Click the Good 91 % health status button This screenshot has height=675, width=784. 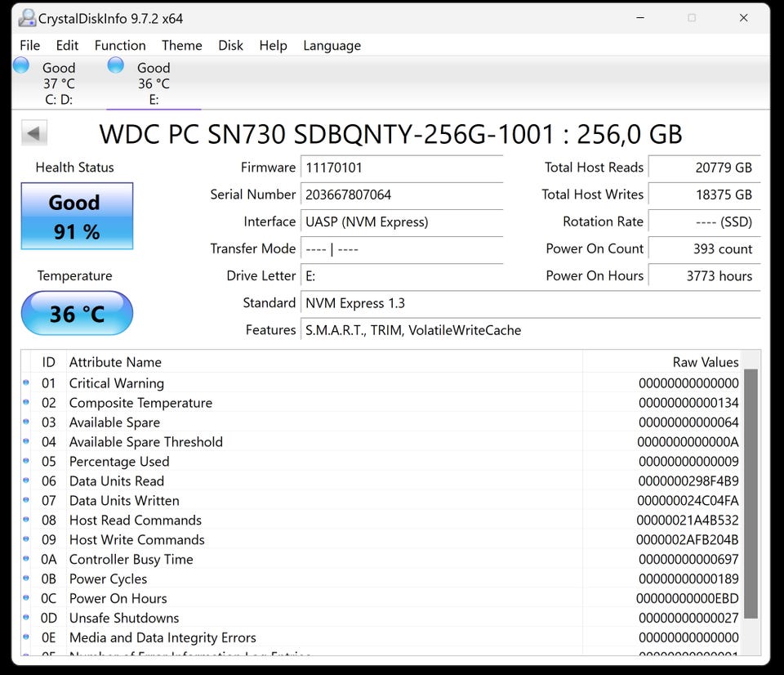coord(77,217)
